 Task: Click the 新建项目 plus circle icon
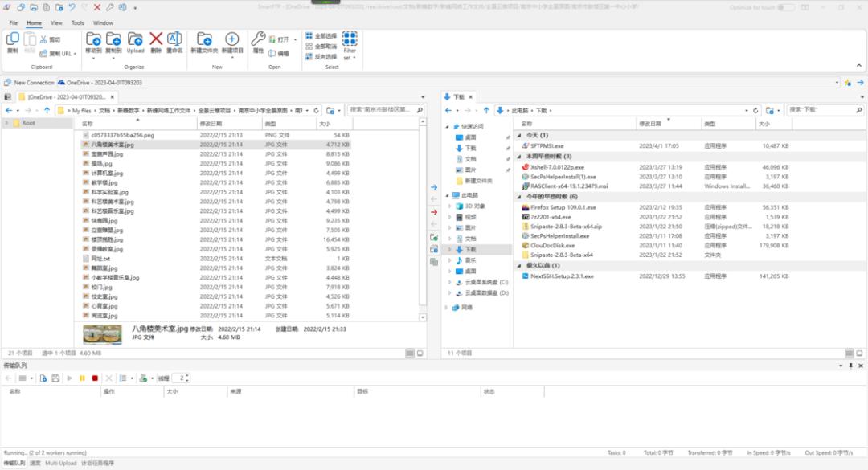tap(232, 39)
